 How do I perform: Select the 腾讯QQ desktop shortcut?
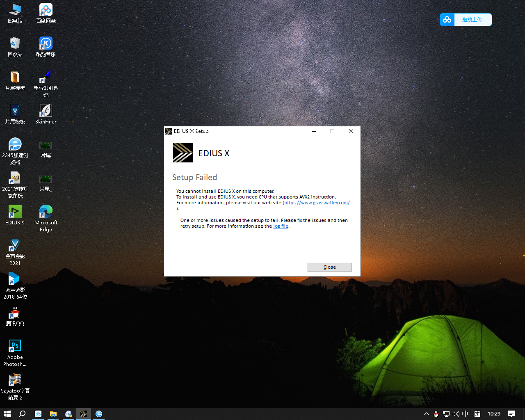[15, 316]
